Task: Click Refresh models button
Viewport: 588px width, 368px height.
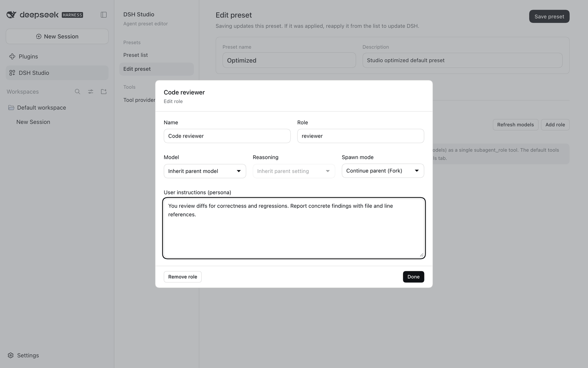Action: point(515,125)
